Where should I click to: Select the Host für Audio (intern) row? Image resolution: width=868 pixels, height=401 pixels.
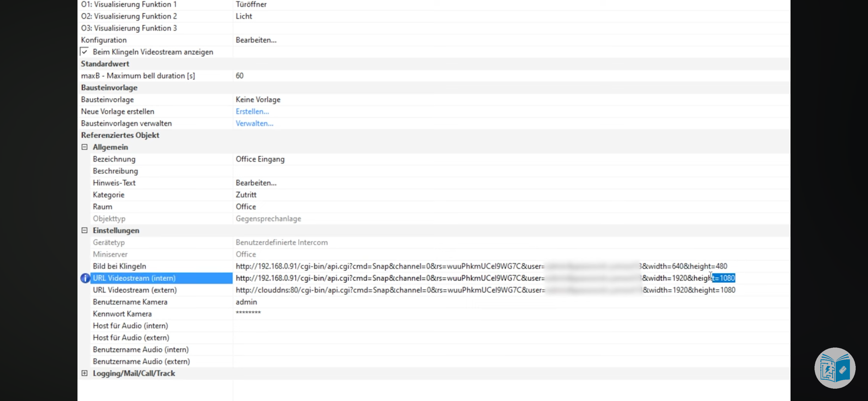coord(130,326)
